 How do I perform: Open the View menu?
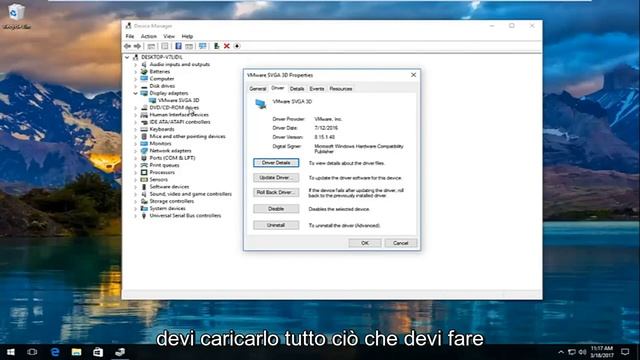169,36
